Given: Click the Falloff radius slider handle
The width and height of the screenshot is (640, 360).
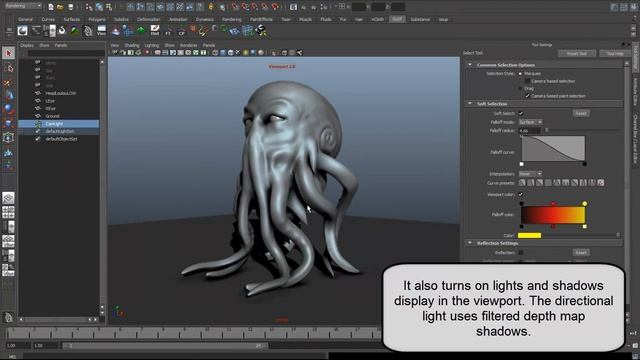Looking at the screenshot, I should tap(547, 130).
